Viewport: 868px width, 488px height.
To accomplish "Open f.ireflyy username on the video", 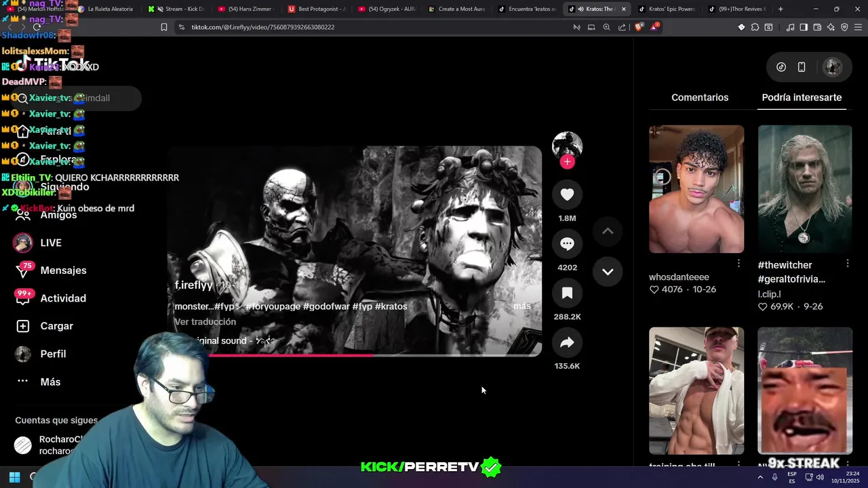I will (193, 285).
